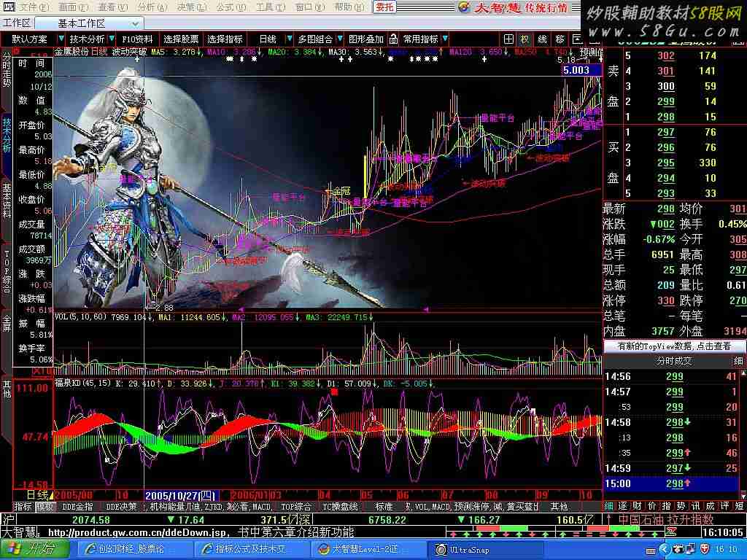The image size is (747, 560).
Task: Expand the 默认方案 dropdown arrow
Action: tap(61, 39)
